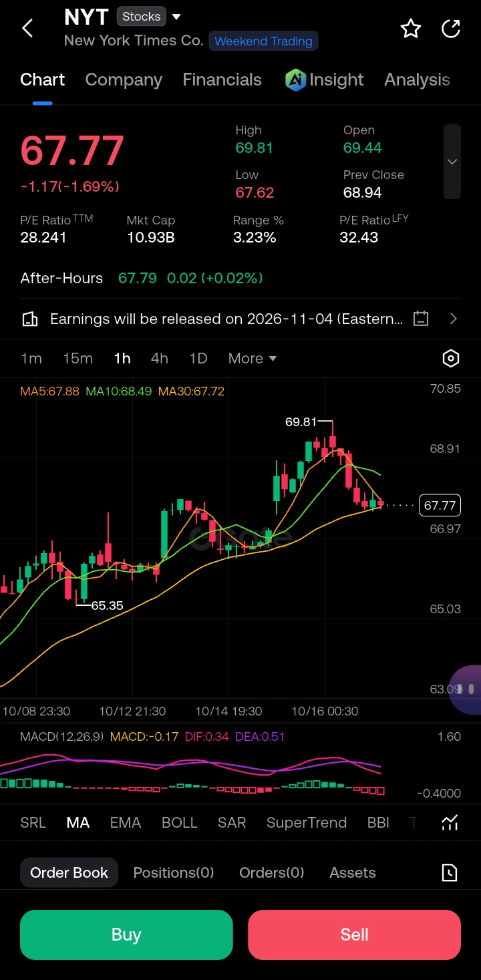Open chart settings hexagon icon
481x980 pixels.
pos(451,359)
